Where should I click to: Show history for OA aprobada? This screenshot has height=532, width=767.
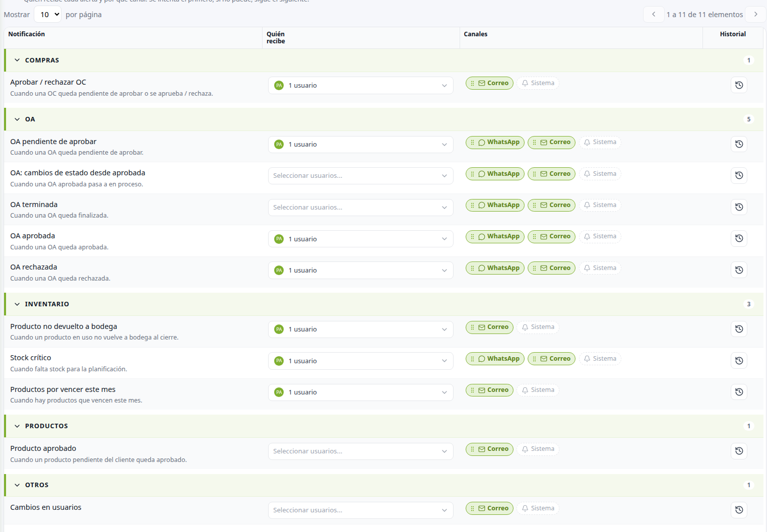tap(739, 238)
